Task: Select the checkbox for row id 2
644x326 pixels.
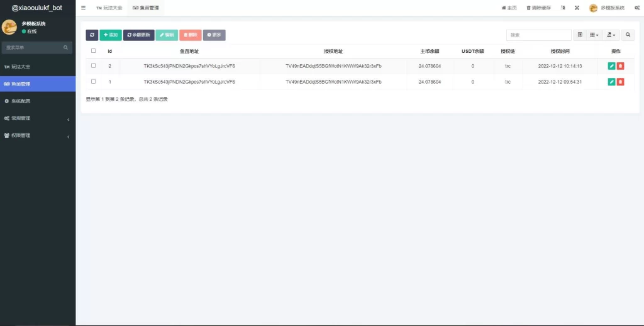Action: tap(94, 65)
